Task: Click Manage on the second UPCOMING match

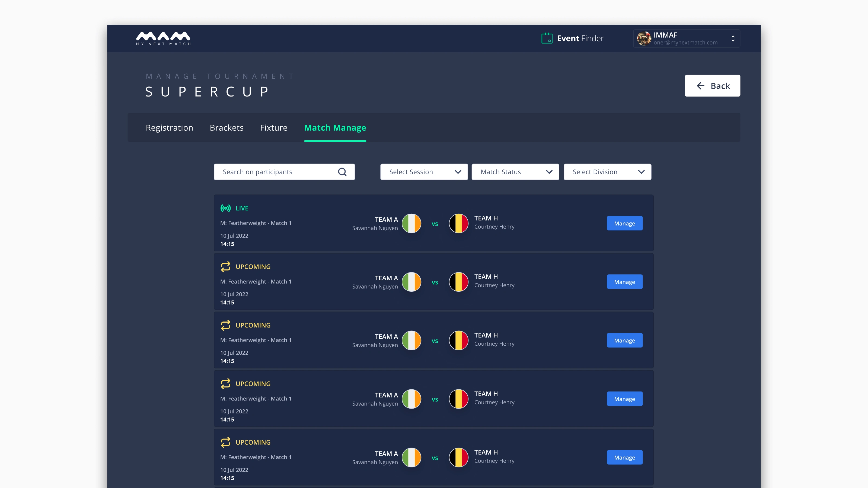Action: coord(624,341)
